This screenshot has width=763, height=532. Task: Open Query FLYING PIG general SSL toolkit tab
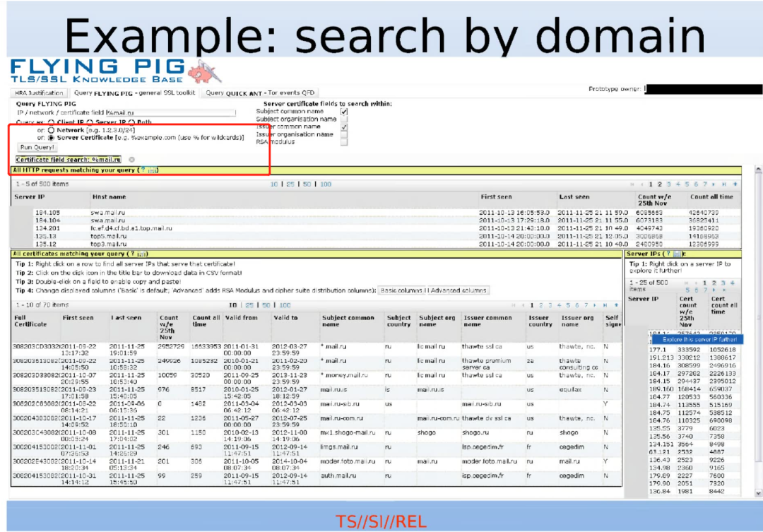click(x=135, y=93)
